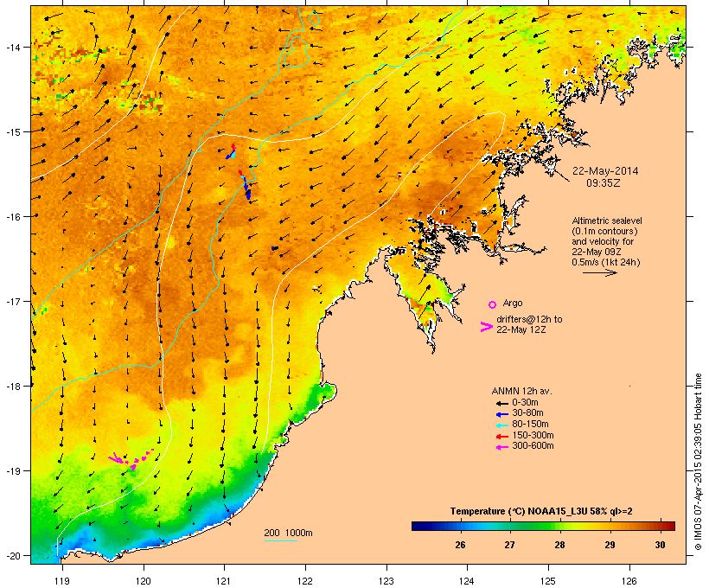Screen dimensions: 709x588
Task: Click the 80-150m depth label
Action: [530, 425]
